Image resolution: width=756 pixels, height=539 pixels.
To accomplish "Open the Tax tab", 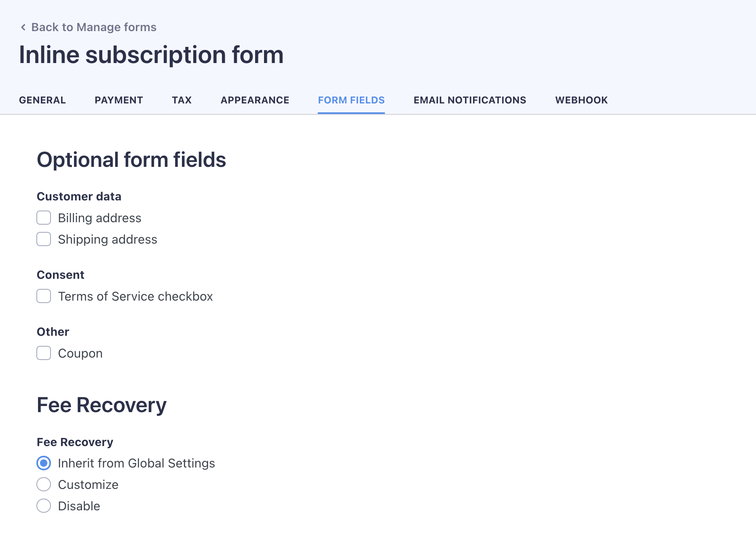I will click(x=182, y=100).
